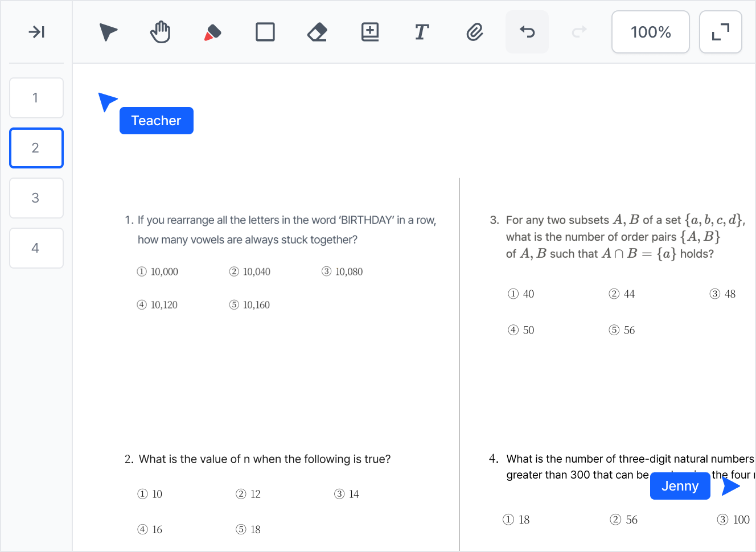The width and height of the screenshot is (756, 552).
Task: Click 'how many vowels are always stuck together?' line
Action: (248, 240)
